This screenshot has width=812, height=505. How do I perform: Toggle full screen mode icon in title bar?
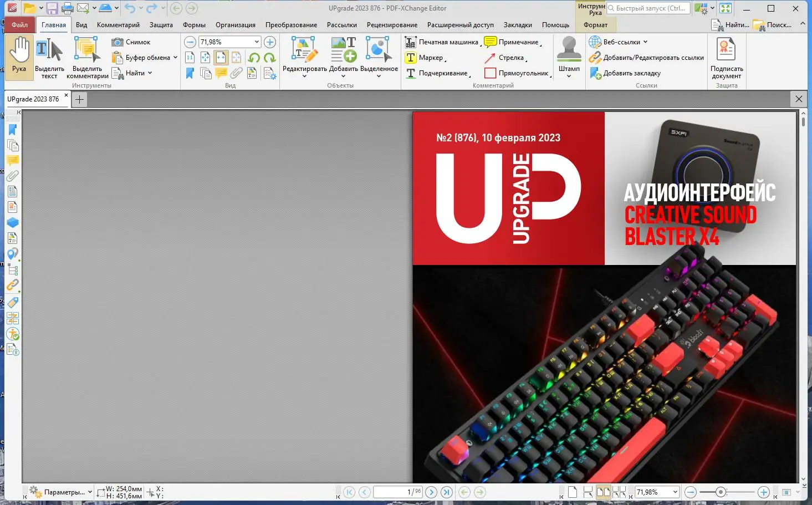click(726, 8)
